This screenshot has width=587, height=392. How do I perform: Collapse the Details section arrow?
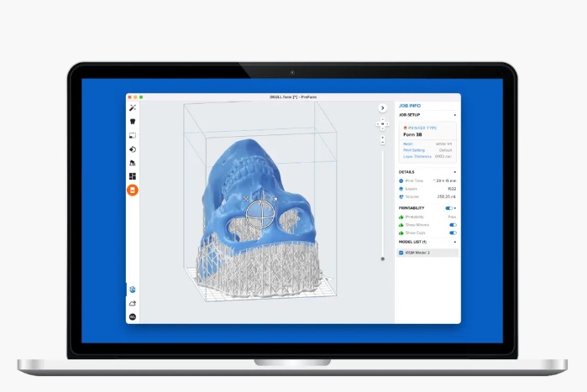[x=455, y=171]
